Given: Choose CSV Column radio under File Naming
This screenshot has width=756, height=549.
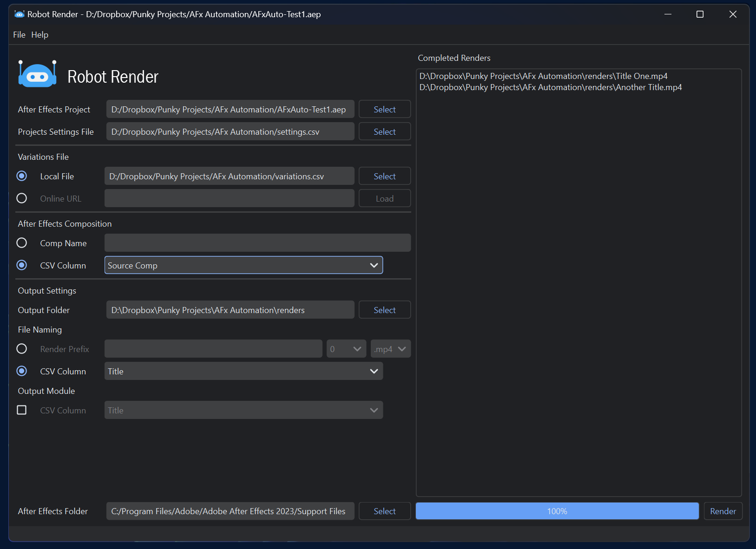Looking at the screenshot, I should pos(22,371).
